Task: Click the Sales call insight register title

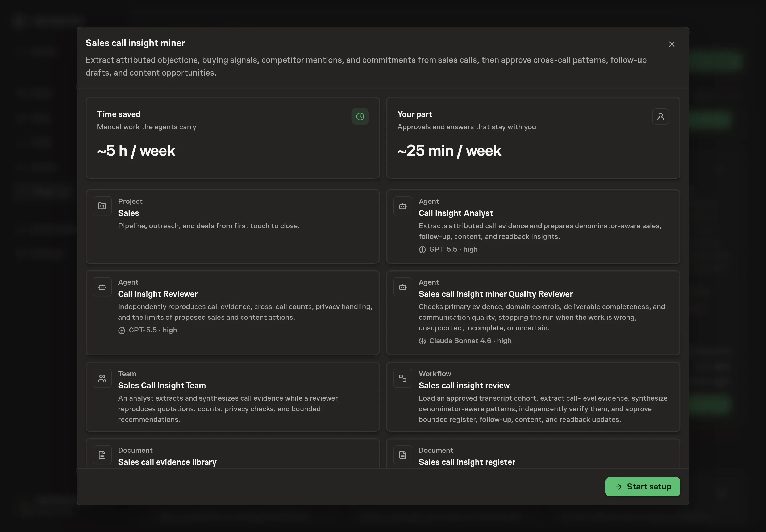Action: (467, 462)
